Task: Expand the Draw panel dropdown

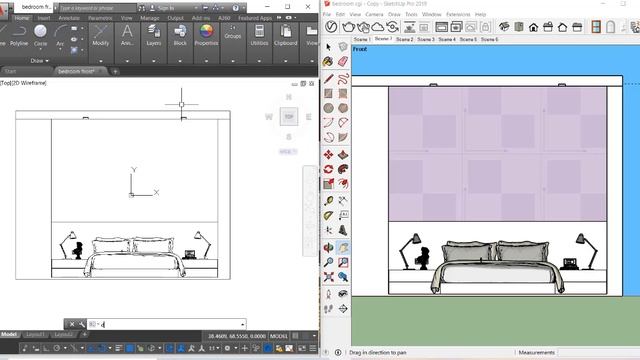Action: click(x=39, y=60)
